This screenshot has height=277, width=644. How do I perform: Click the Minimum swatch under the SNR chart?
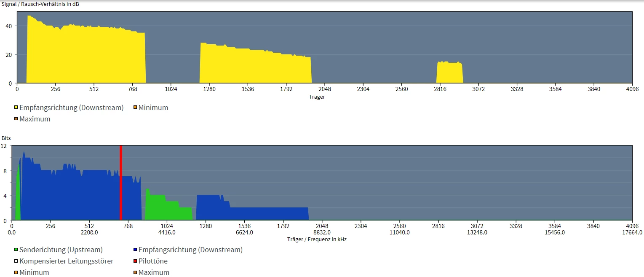point(135,108)
